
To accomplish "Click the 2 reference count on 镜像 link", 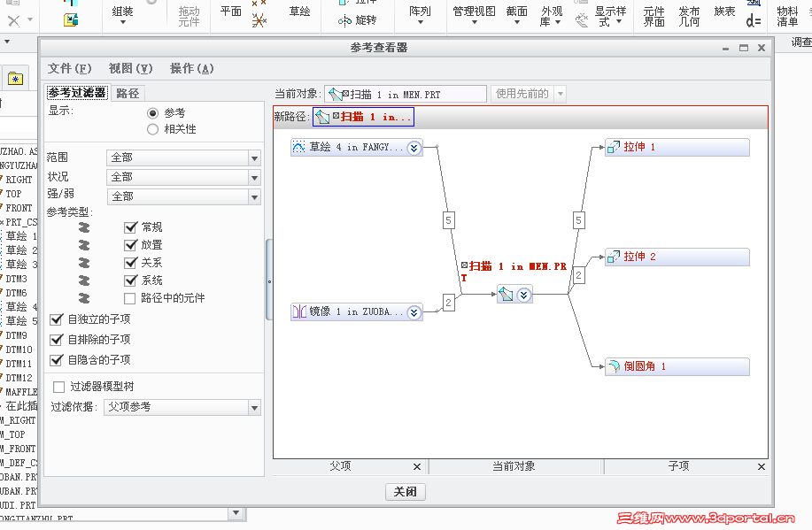I will 448,303.
